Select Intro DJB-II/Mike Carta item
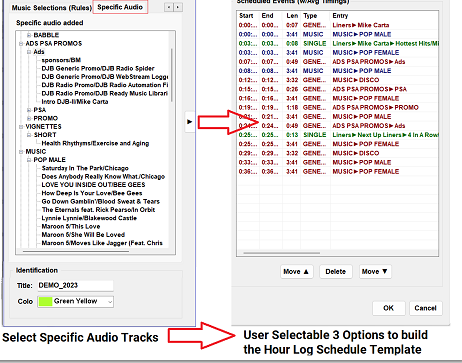 pyautogui.click(x=75, y=102)
